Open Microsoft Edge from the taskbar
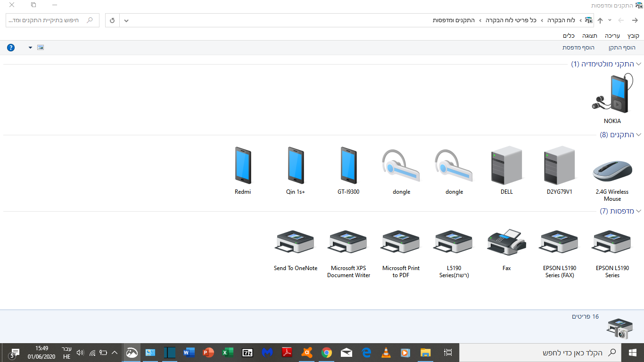The width and height of the screenshot is (644, 362). pyautogui.click(x=366, y=352)
